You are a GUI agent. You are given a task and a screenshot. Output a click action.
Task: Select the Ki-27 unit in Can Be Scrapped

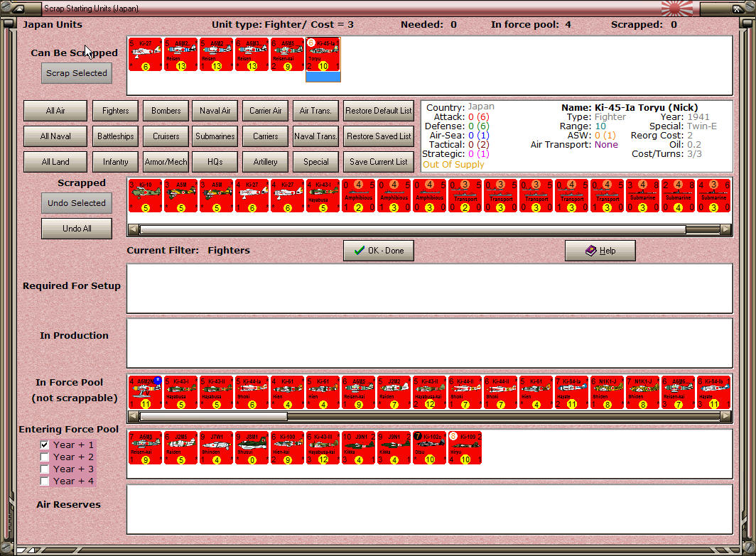145,55
